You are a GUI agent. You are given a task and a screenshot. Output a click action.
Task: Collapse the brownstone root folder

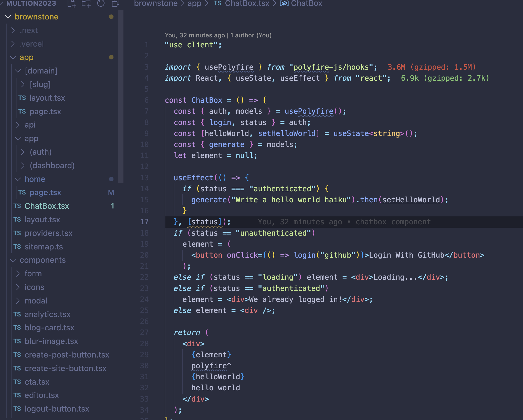[8, 17]
